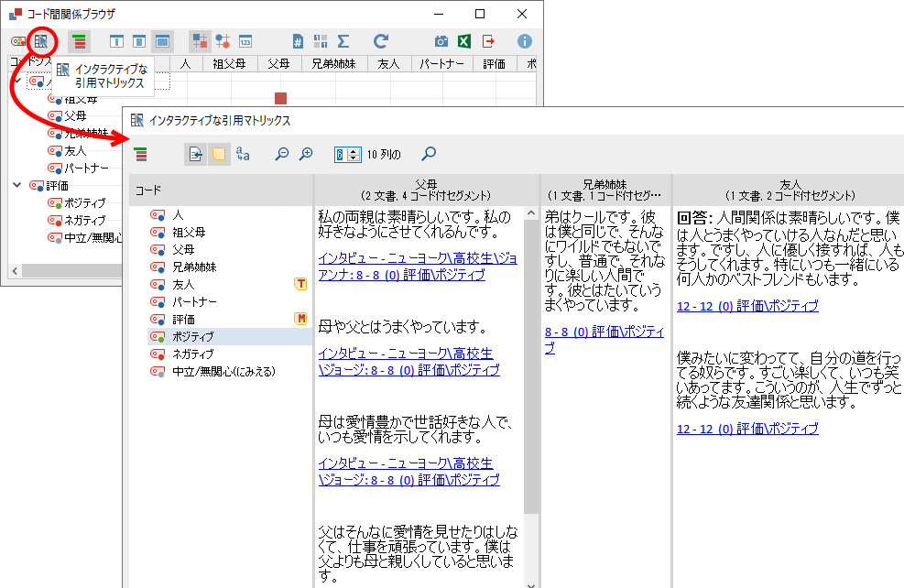Select 祖父母 in the matrix code list
Viewport: 904px width, 588px height.
189,233
